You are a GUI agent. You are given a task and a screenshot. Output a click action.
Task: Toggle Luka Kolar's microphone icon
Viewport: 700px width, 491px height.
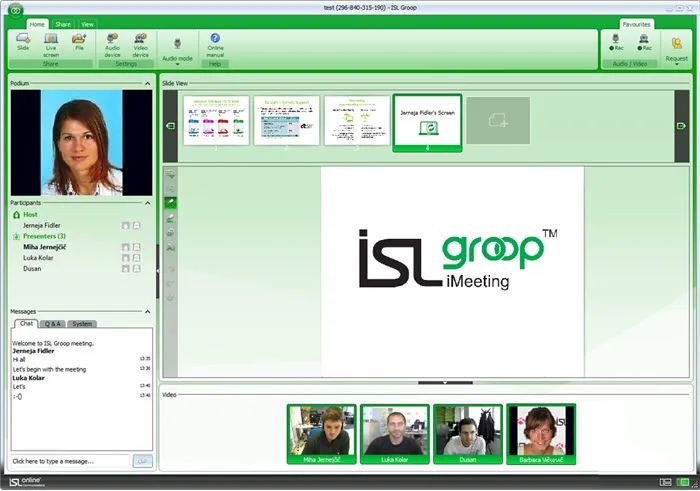(126, 258)
